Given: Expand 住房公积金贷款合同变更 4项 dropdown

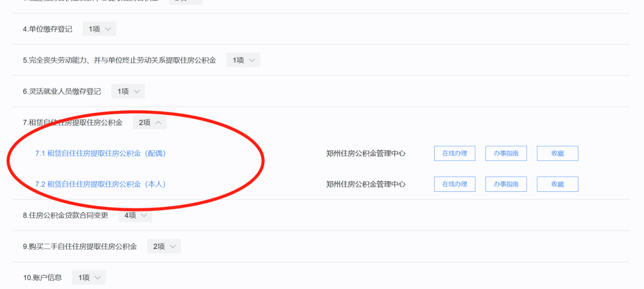Looking at the screenshot, I should click(135, 215).
